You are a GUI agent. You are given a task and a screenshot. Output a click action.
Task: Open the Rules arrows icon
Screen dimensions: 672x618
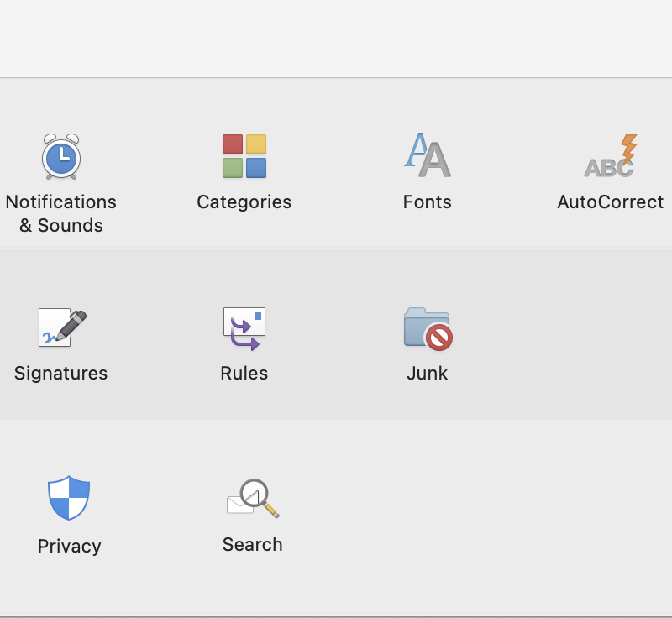click(244, 327)
